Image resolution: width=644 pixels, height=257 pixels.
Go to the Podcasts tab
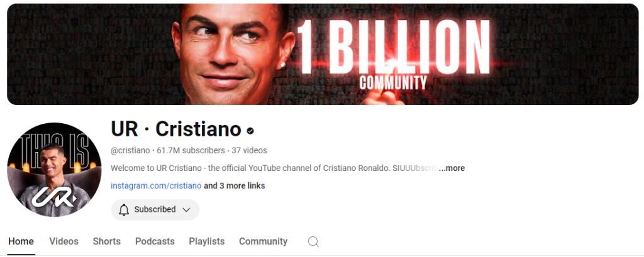[x=155, y=241]
